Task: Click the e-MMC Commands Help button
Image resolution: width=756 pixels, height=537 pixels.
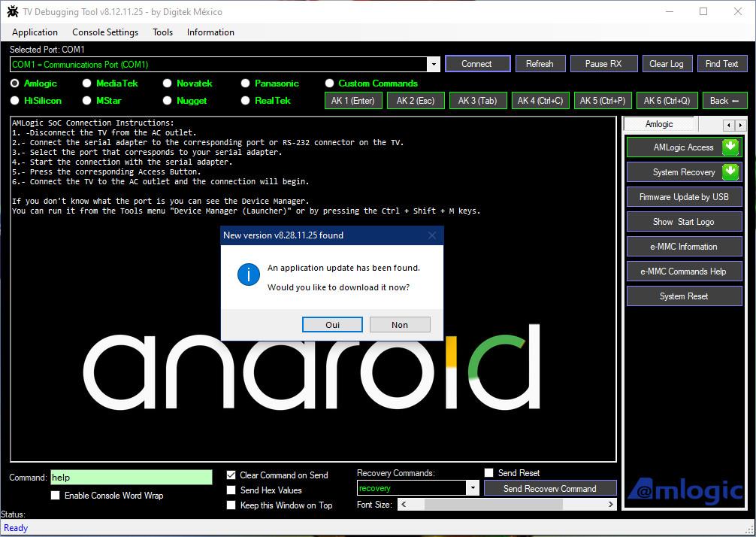Action: 684,272
